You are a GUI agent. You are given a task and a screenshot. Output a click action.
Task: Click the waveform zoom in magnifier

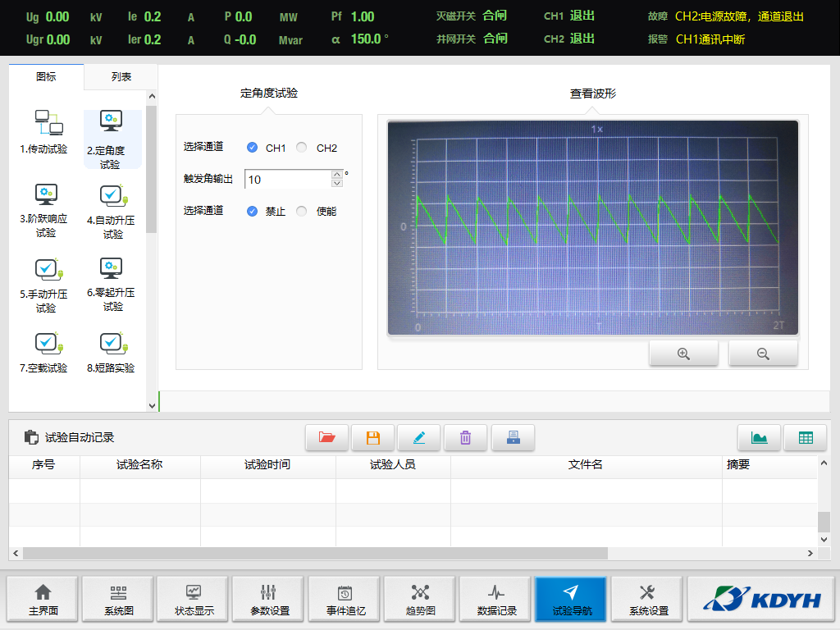click(683, 354)
